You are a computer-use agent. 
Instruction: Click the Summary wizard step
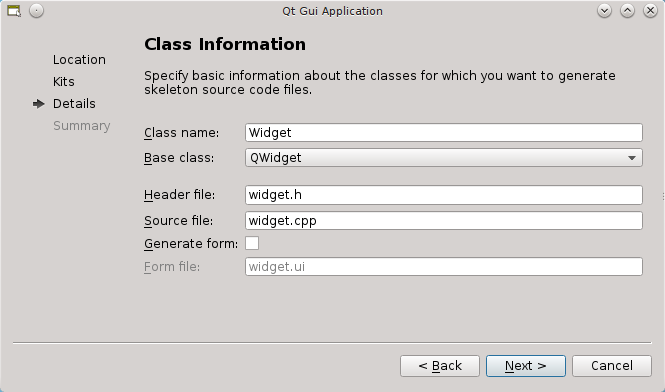coord(81,126)
